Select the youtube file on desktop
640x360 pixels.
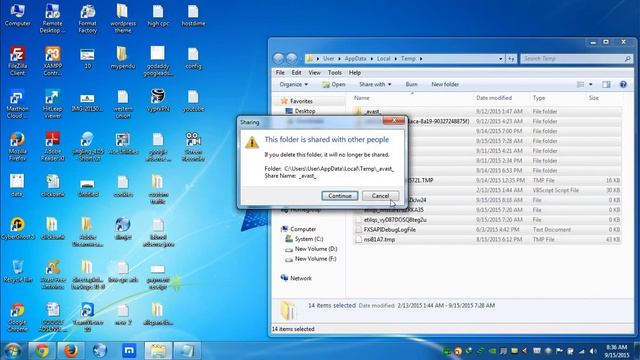[193, 101]
